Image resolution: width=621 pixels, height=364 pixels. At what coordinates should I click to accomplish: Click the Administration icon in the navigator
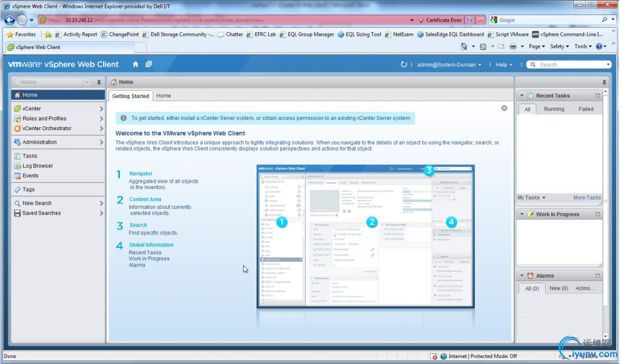(x=18, y=142)
